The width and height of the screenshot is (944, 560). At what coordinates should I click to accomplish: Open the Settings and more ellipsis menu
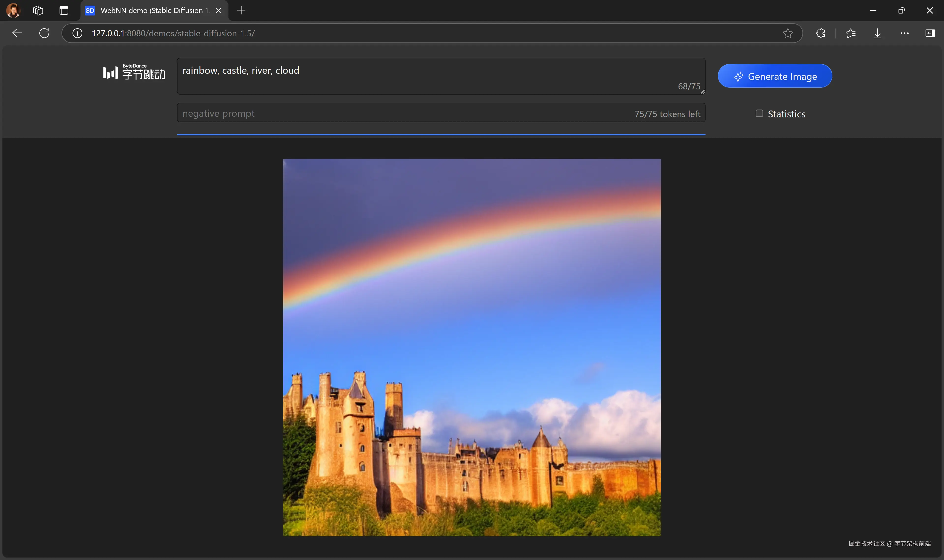tap(904, 33)
